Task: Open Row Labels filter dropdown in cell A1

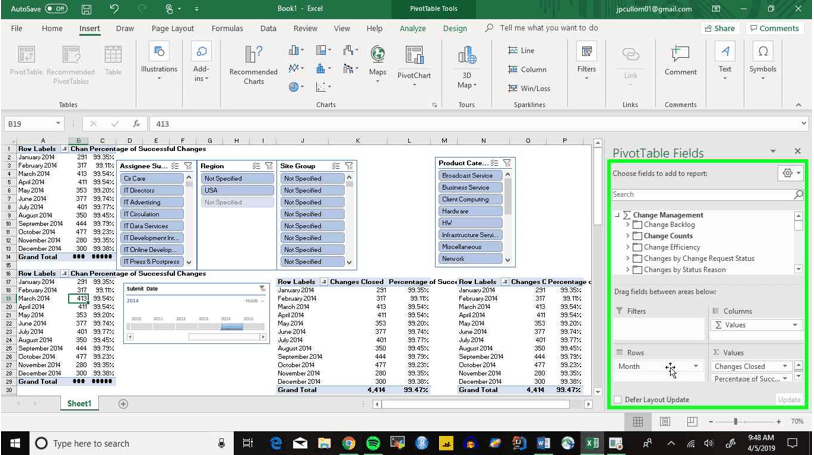Action: (64, 149)
